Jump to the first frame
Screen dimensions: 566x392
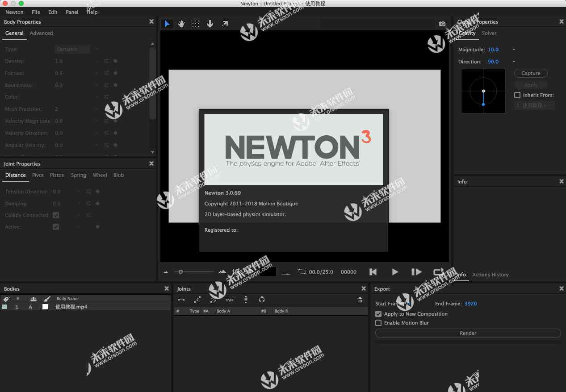point(373,272)
